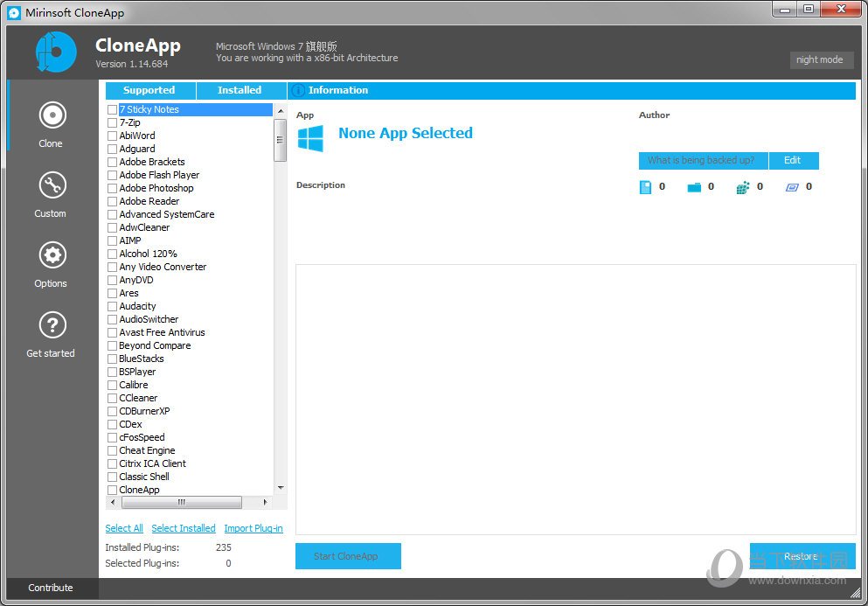Click the registry cubes count icon
This screenshot has height=606, width=868.
click(743, 187)
